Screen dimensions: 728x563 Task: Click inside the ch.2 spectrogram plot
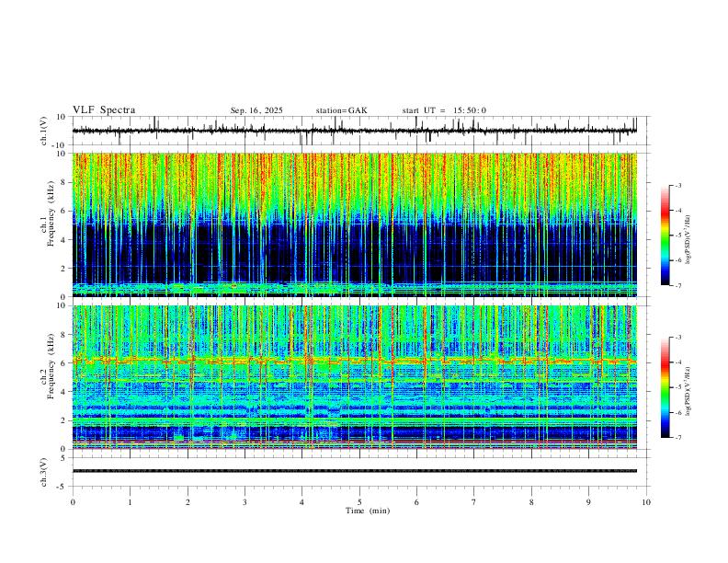[x=355, y=377]
